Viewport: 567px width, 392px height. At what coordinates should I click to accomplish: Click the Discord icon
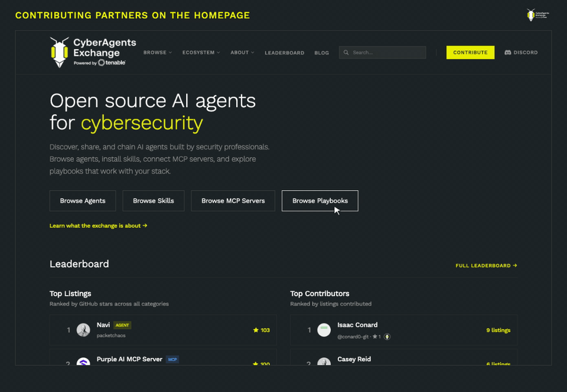(508, 53)
